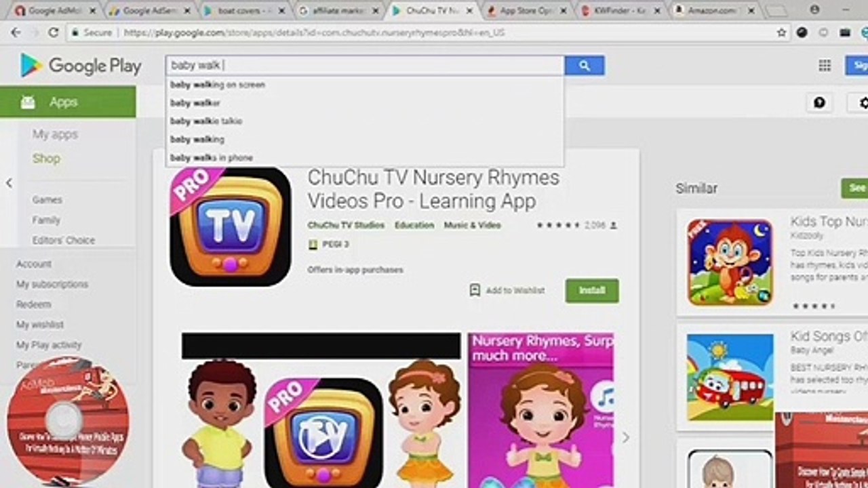This screenshot has height=488, width=868.
Task: Open a new browser tab
Action: tap(776, 11)
